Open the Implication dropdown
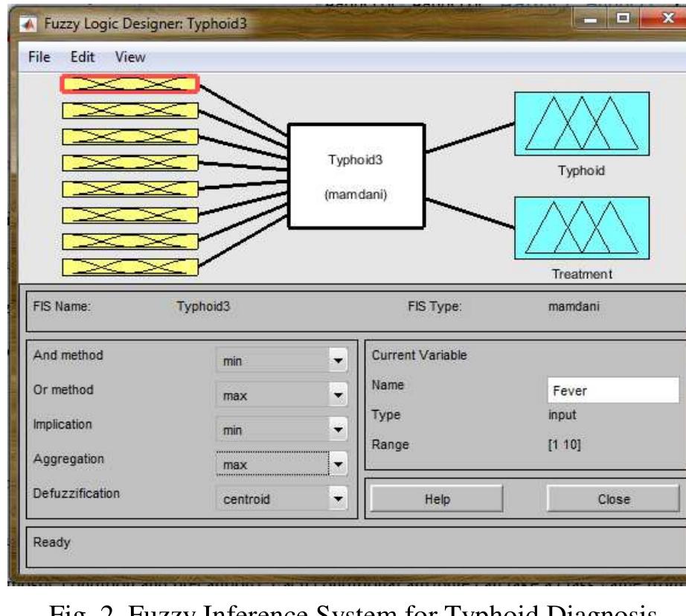686x616 pixels. [x=282, y=429]
